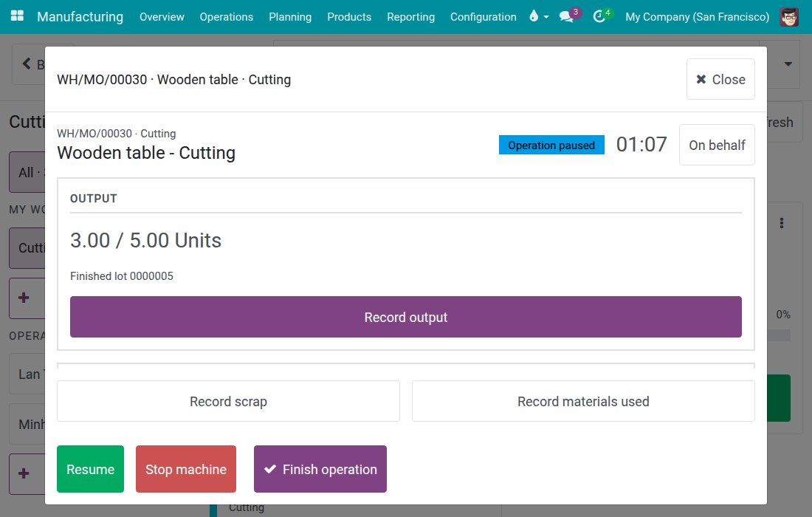Click the Stop machine button

pyautogui.click(x=186, y=469)
